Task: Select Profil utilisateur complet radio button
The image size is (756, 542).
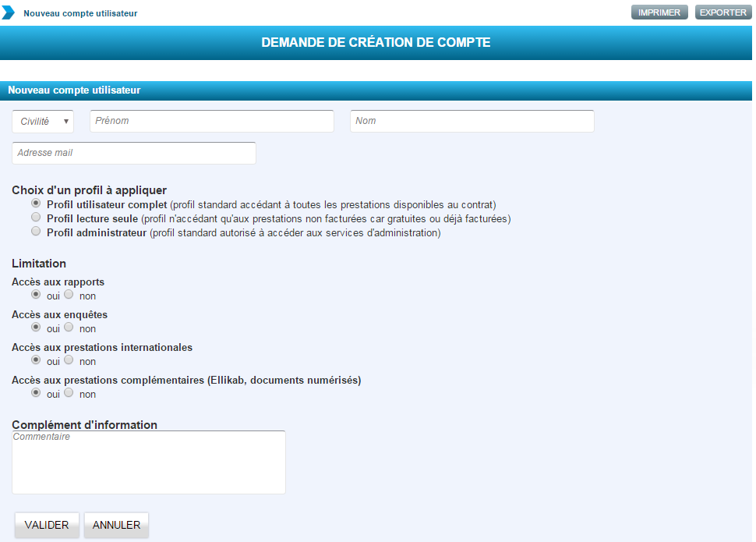Action: pyautogui.click(x=36, y=204)
